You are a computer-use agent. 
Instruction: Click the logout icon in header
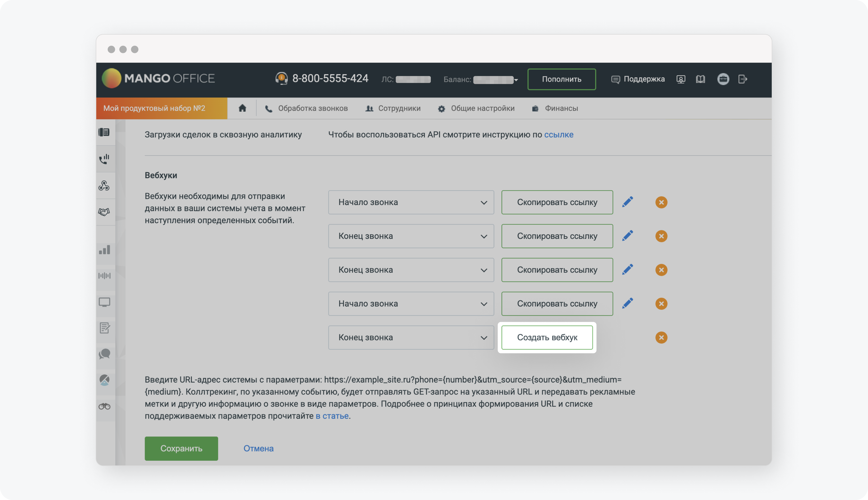click(x=743, y=79)
